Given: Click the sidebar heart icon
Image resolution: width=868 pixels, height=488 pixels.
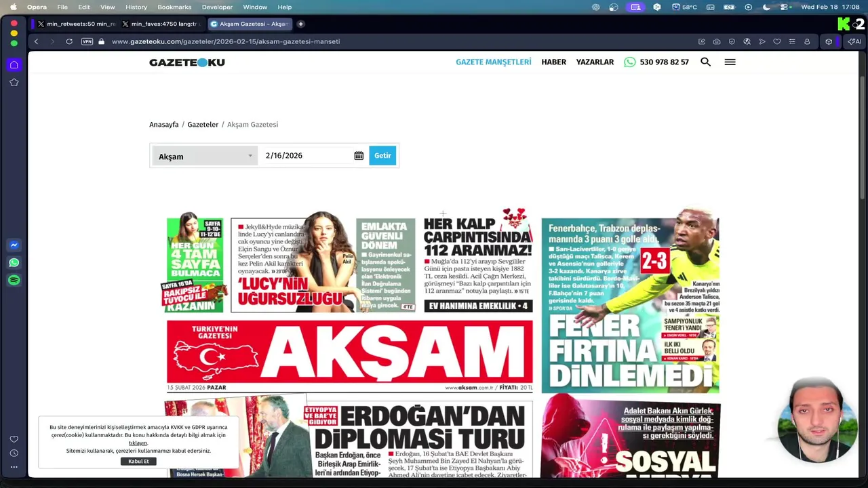Looking at the screenshot, I should (x=14, y=439).
